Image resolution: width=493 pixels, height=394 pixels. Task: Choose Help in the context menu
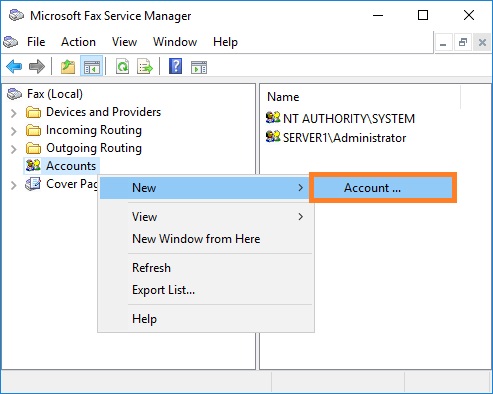[206, 319]
